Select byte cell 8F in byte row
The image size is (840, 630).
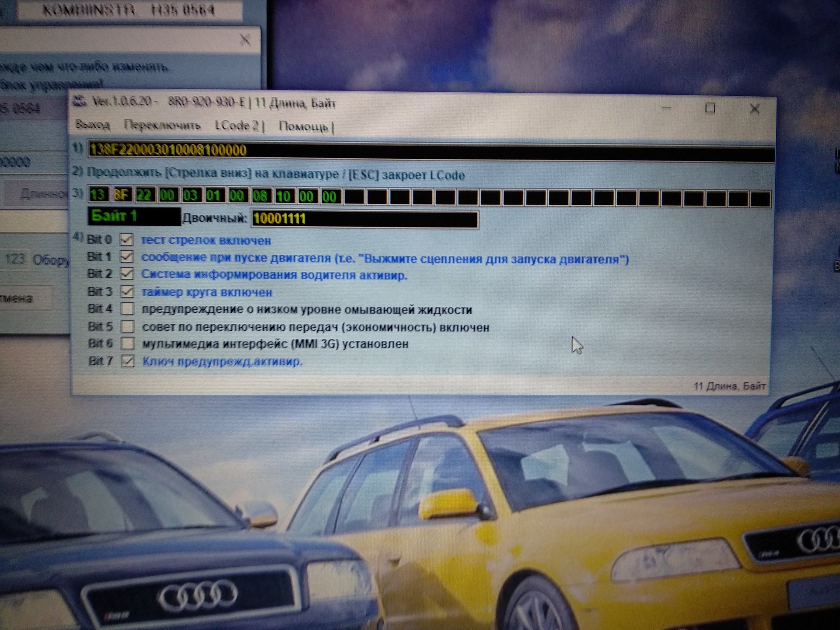tap(121, 195)
